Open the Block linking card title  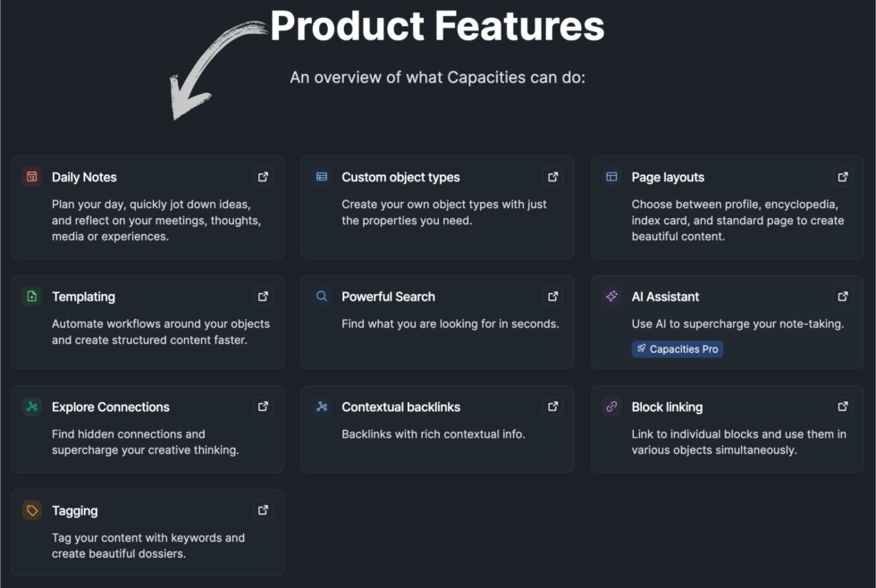coord(667,407)
